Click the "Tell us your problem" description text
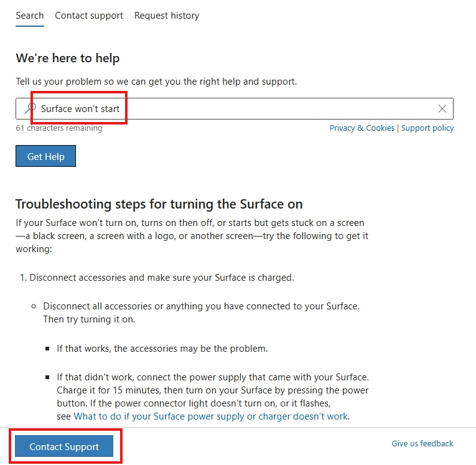This screenshot has height=465, width=476. tap(156, 82)
